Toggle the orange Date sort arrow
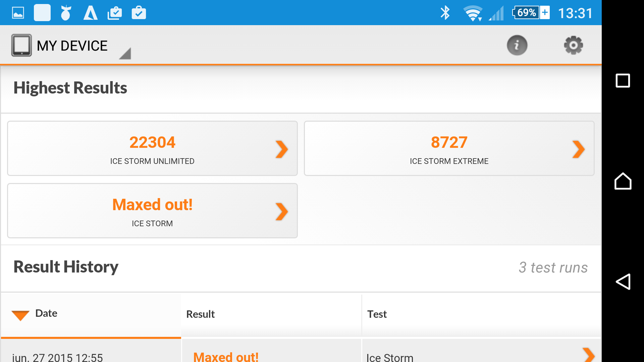 coord(20,315)
